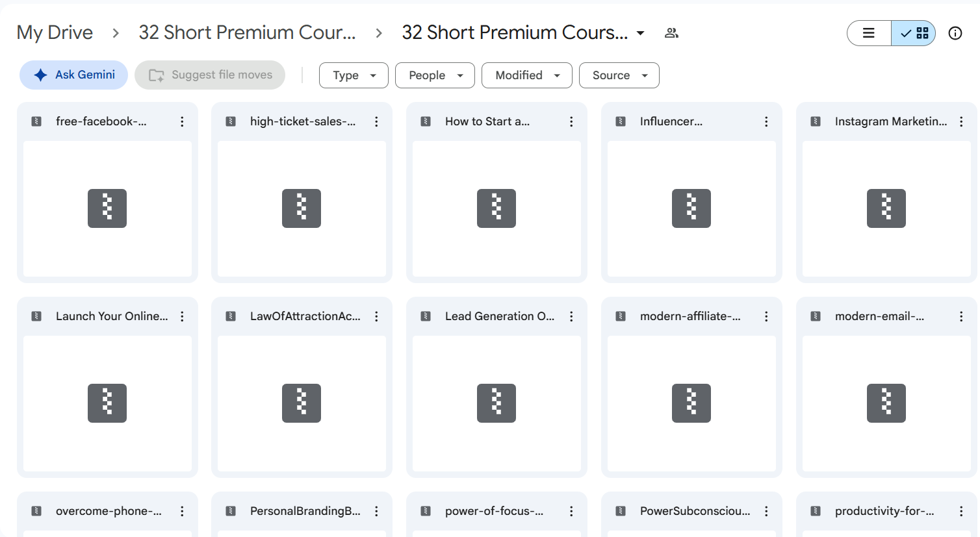
Task: Open more actions for modern-affiliate file
Action: (766, 316)
